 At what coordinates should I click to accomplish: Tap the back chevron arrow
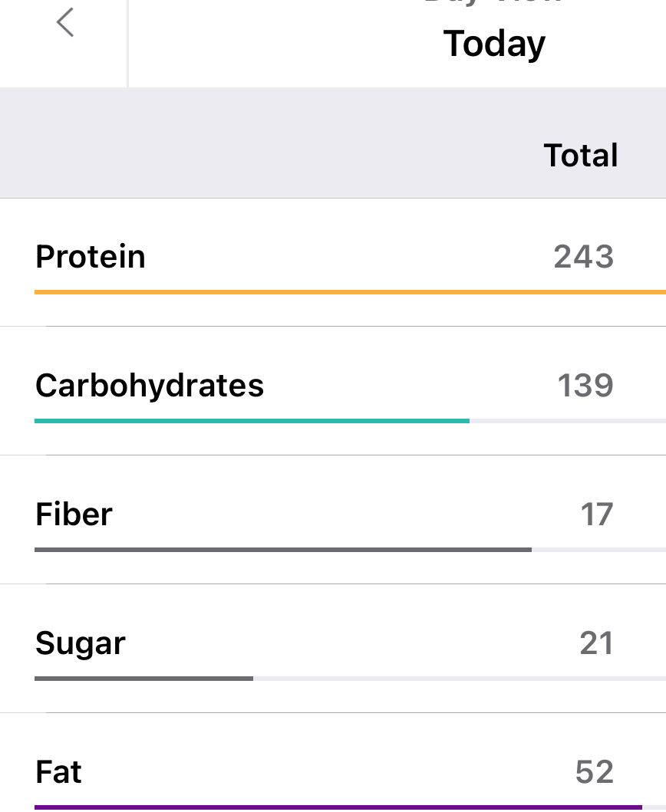tap(65, 22)
